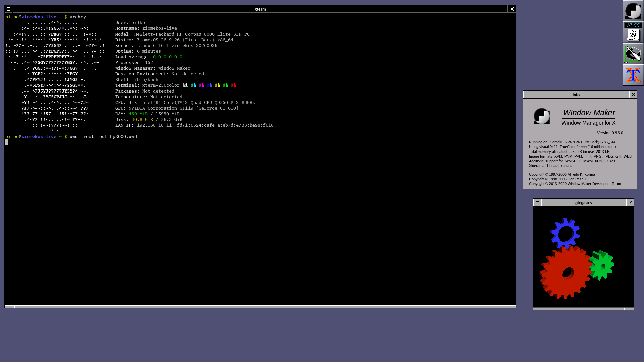This screenshot has width=644, height=362.
Task: Click the 'Window Maker' heading in Info
Action: 589,113
